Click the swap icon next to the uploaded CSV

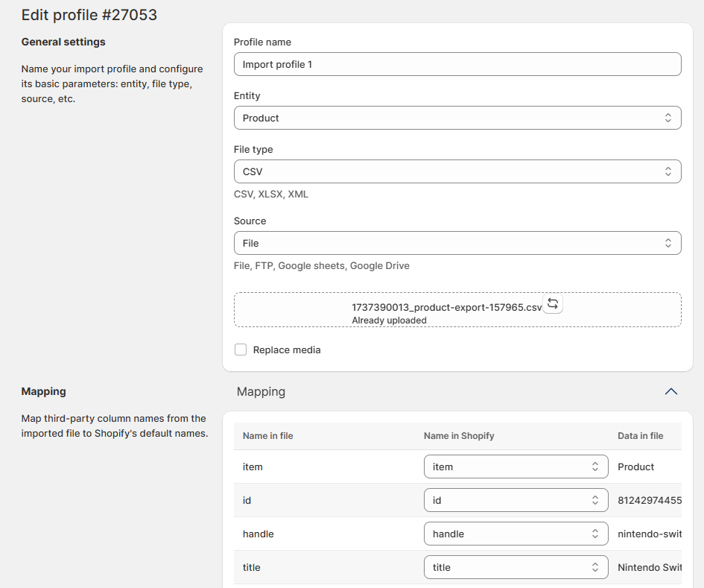coord(552,304)
